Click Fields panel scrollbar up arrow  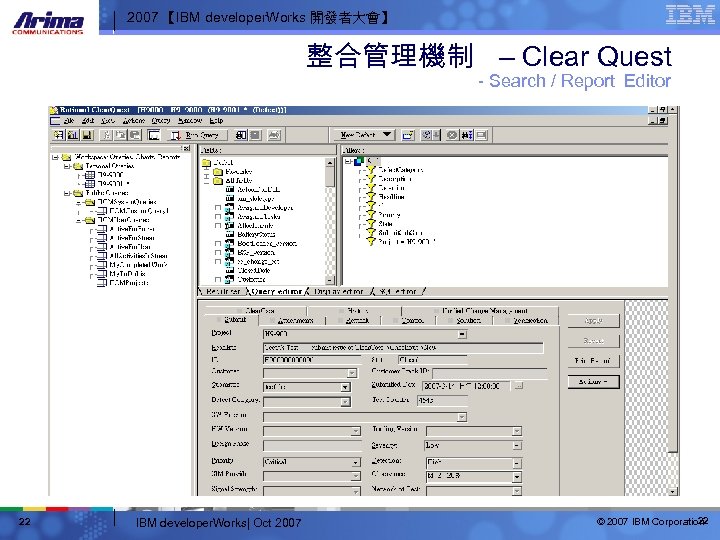tap(330, 163)
